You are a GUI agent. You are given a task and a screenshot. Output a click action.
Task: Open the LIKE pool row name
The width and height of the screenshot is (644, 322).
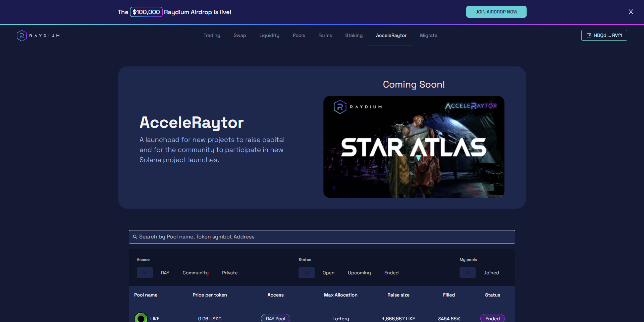pyautogui.click(x=155, y=319)
